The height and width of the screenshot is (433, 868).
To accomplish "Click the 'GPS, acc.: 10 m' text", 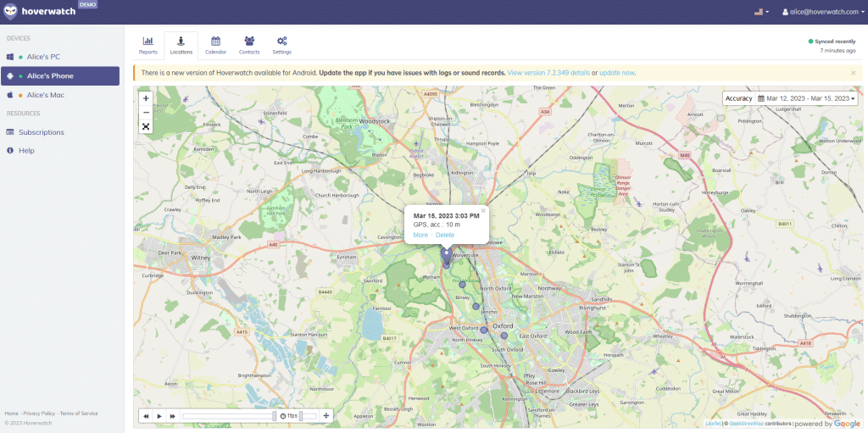I will pyautogui.click(x=437, y=225).
